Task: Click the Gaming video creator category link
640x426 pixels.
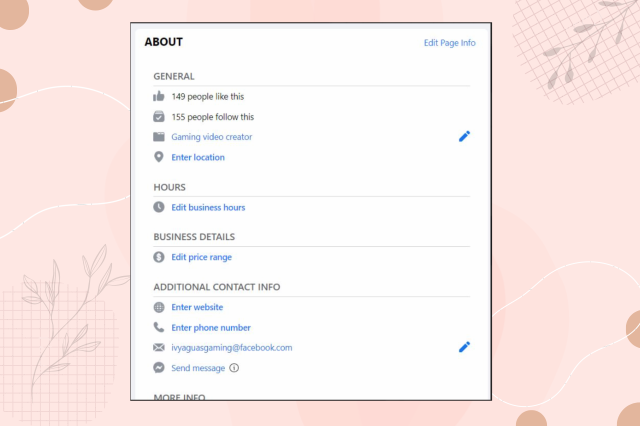Action: [x=211, y=137]
